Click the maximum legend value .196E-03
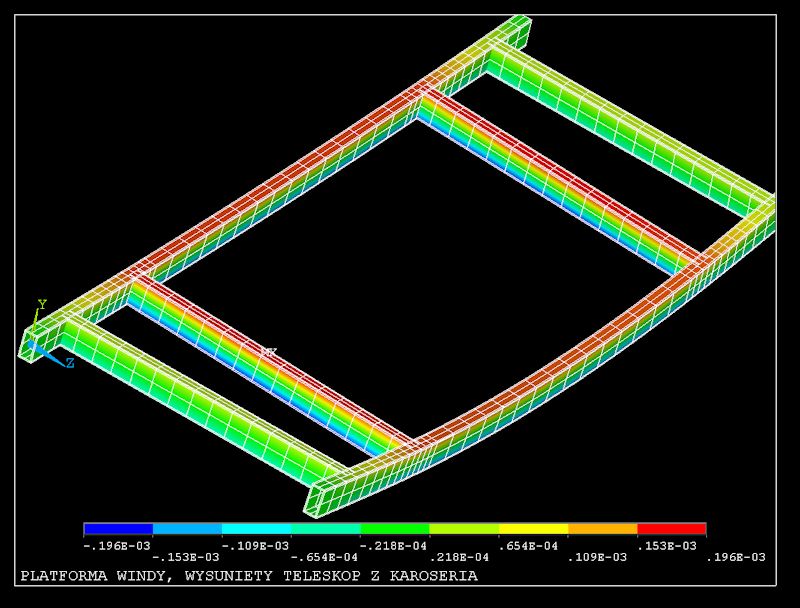 pyautogui.click(x=736, y=557)
